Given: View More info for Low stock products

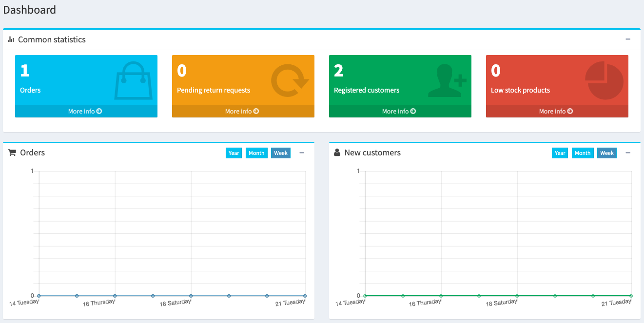Looking at the screenshot, I should (x=556, y=111).
